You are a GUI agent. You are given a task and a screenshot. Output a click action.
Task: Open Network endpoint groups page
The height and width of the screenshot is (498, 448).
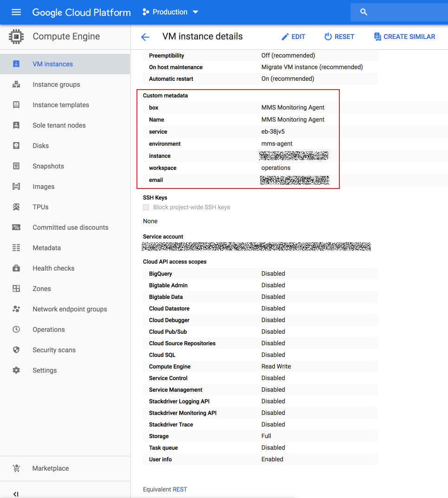point(70,309)
